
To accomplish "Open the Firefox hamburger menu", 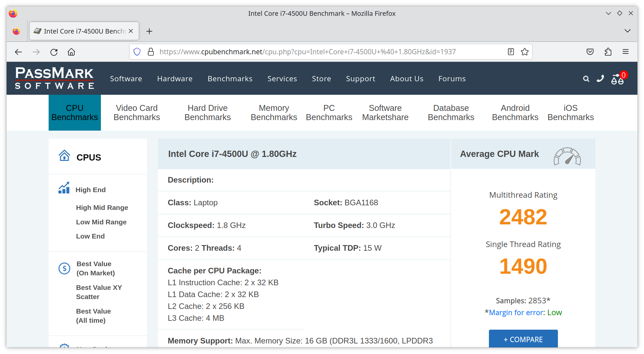I will [626, 52].
